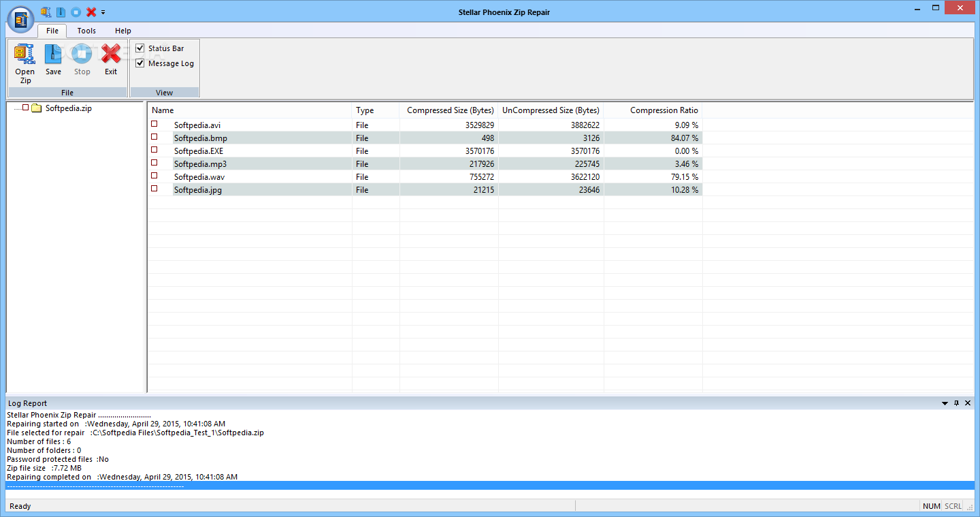Viewport: 980px width, 517px height.
Task: Minimize the Stellar Phoenix Zip Repair window
Action: pos(916,7)
